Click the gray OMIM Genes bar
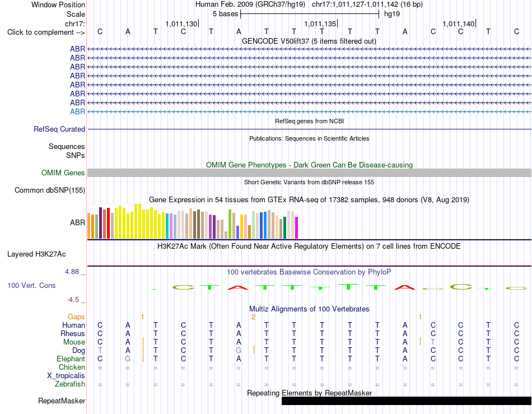The image size is (532, 414). [309, 173]
